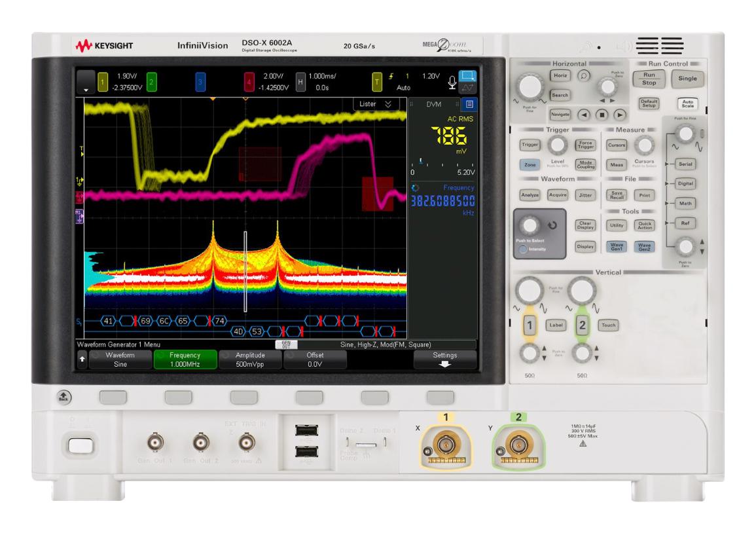
Task: Toggle the Serial decode key
Action: pos(685,164)
